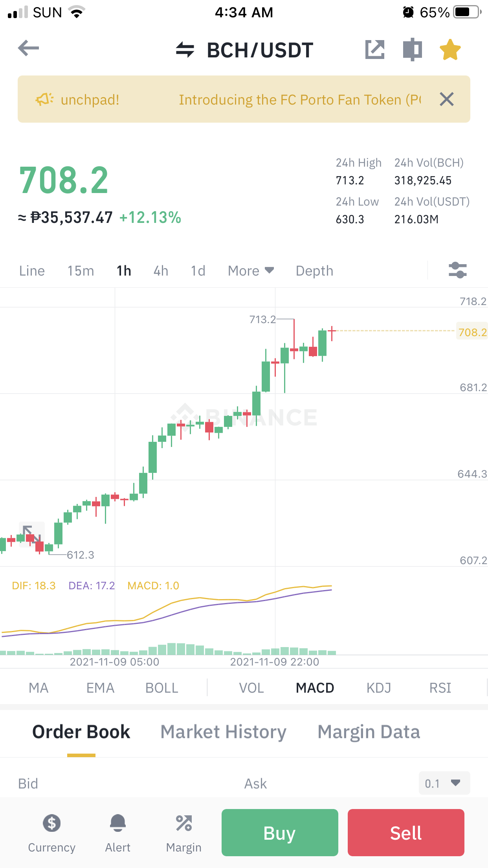Tap the Currency dollar icon

(x=51, y=823)
